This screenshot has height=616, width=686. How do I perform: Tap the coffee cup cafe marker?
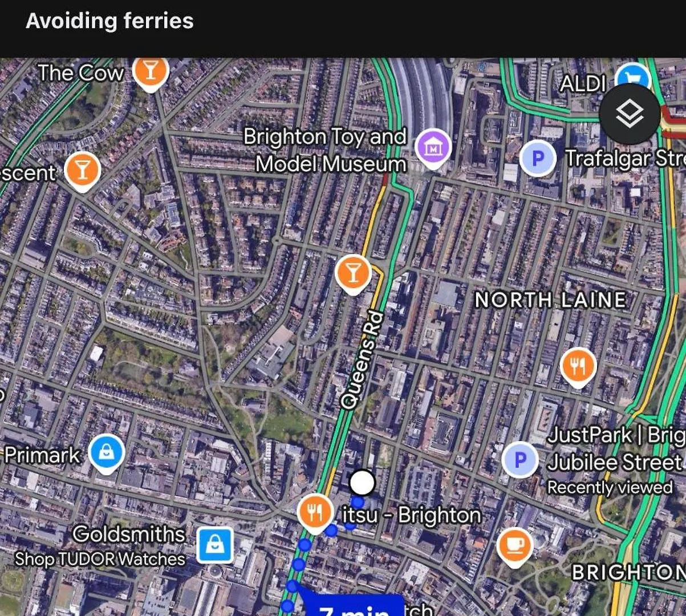click(x=515, y=546)
